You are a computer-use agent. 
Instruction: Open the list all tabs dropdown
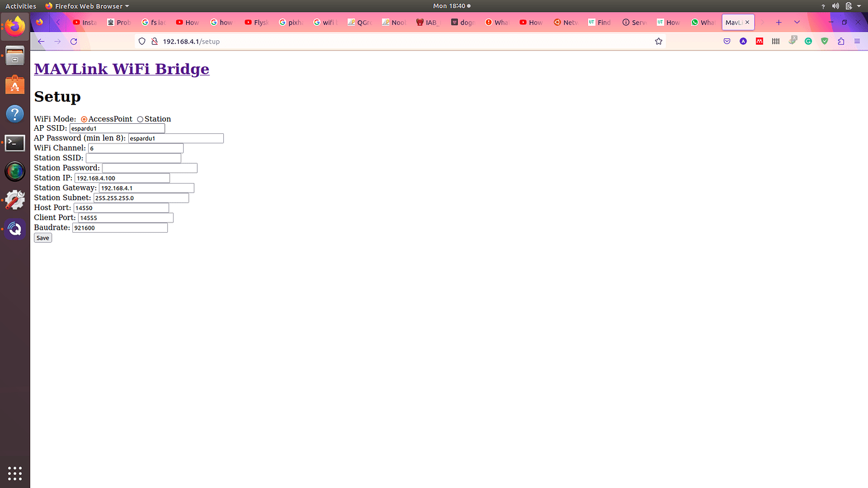click(797, 22)
